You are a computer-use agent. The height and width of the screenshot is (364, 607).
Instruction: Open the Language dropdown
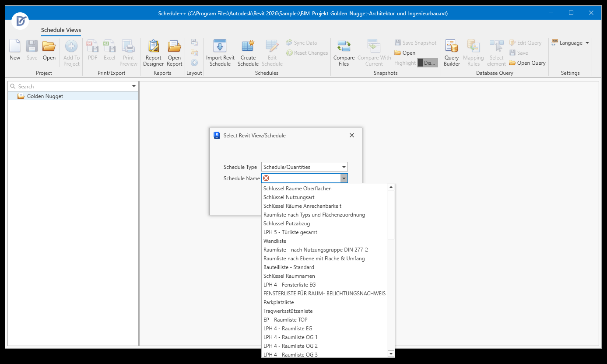(x=571, y=43)
